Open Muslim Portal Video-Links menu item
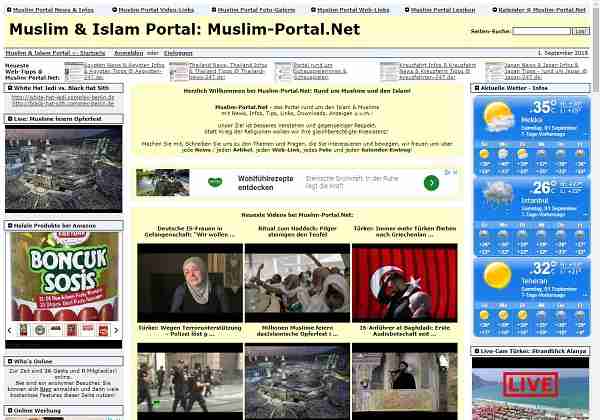 (x=156, y=10)
